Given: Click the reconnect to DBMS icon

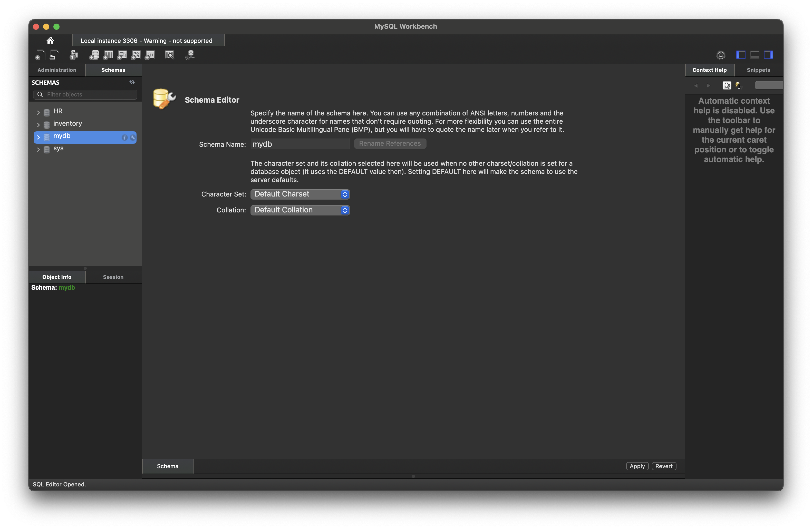Looking at the screenshot, I should point(190,55).
